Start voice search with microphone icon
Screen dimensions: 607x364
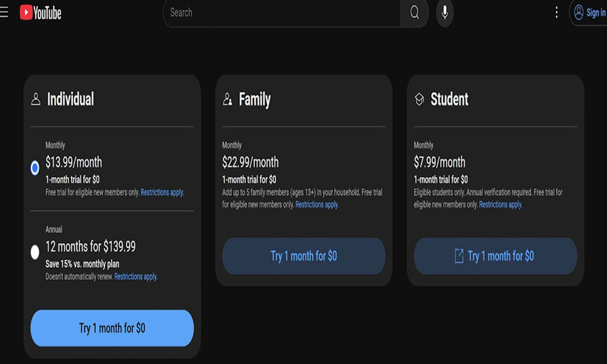click(445, 13)
